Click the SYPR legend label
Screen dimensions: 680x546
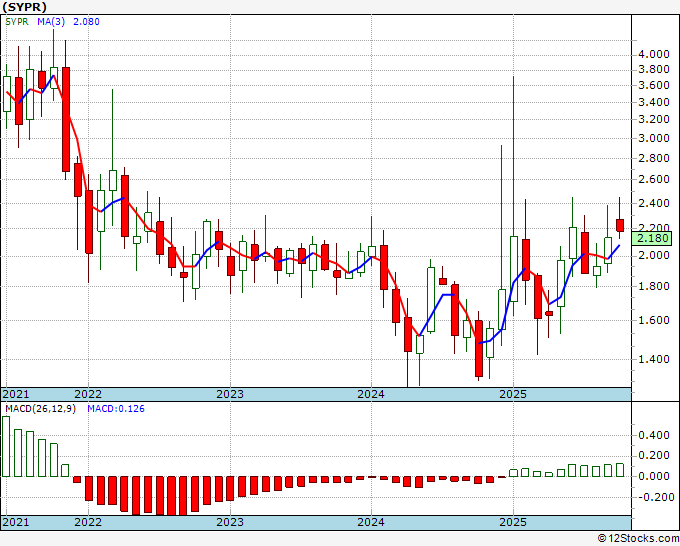point(17,22)
